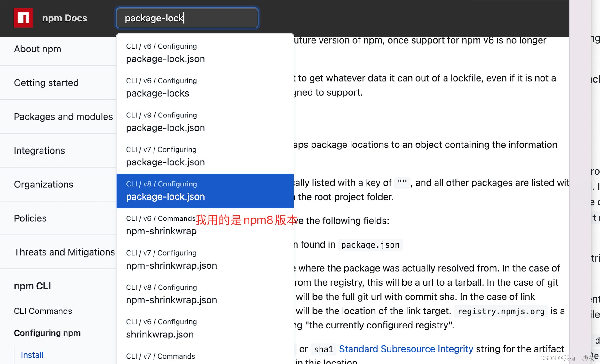
Task: Open the About npm section
Action: 37,49
